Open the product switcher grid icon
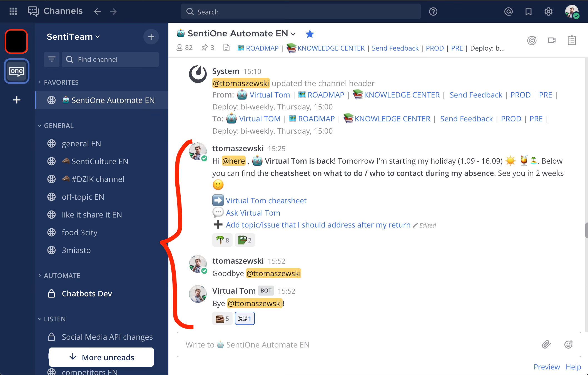This screenshot has height=375, width=588. (13, 11)
